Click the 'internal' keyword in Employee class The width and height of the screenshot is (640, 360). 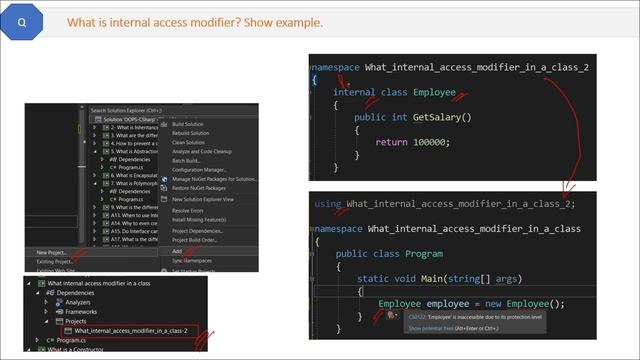tap(354, 92)
